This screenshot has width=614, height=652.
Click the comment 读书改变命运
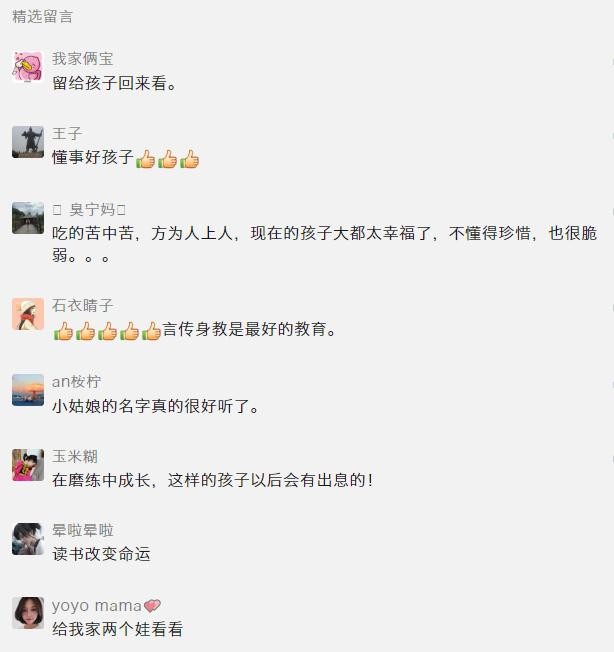pyautogui.click(x=101, y=554)
